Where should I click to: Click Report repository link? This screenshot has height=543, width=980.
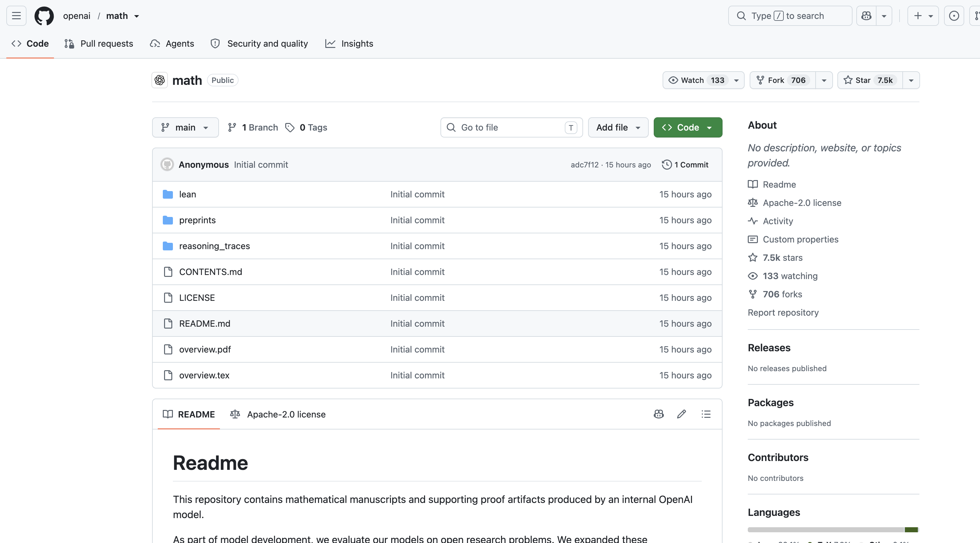click(x=783, y=312)
